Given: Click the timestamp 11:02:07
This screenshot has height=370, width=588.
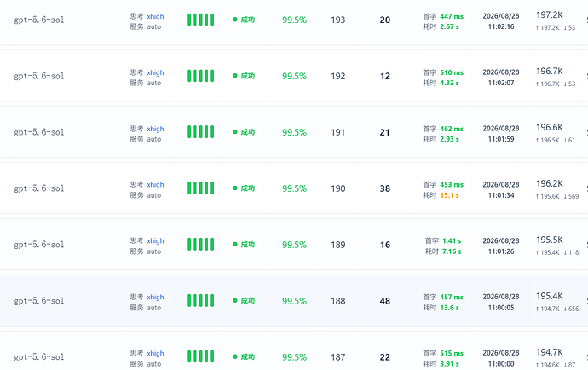Looking at the screenshot, I should tap(501, 83).
